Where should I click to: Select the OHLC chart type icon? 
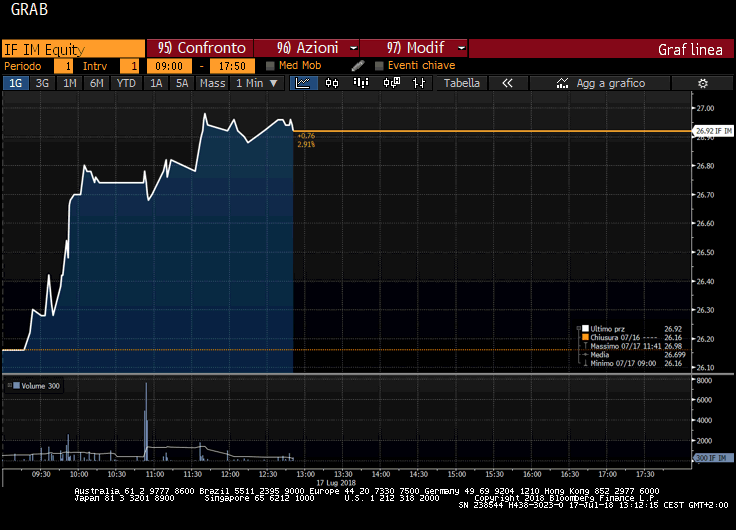click(x=419, y=83)
